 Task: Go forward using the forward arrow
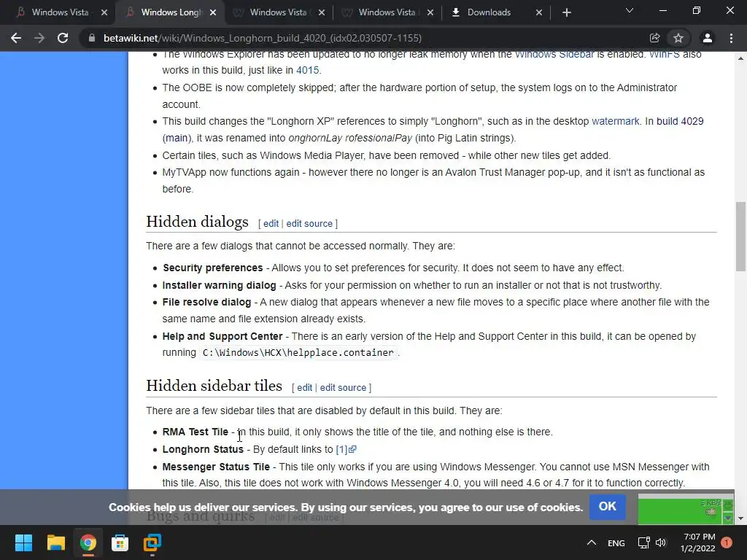click(39, 38)
